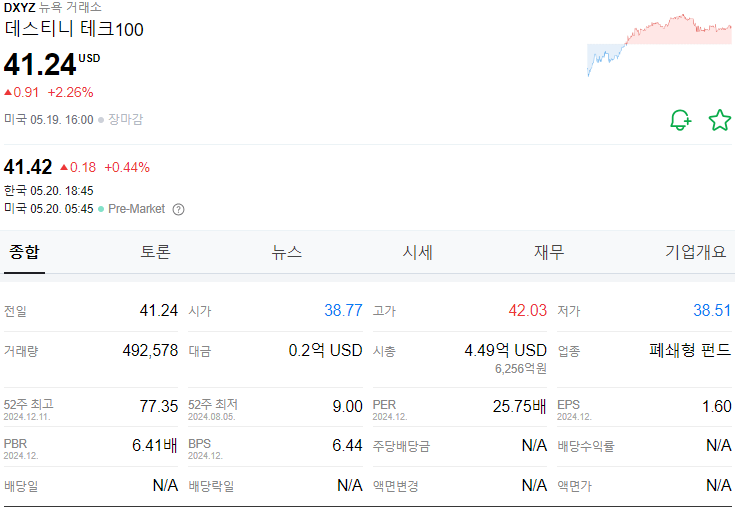735x510 pixels.
Task: Click the PER value 25.75배
Action: click(x=519, y=406)
